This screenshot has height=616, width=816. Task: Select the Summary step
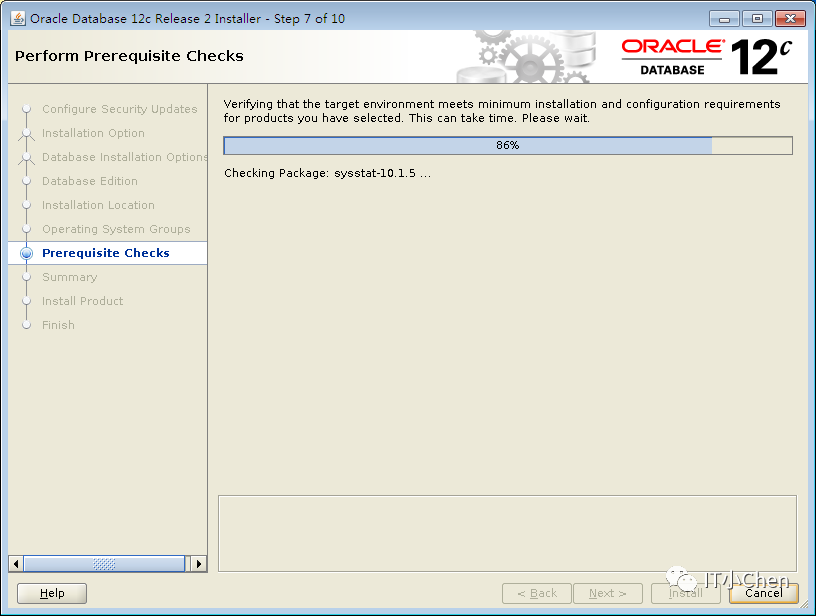click(70, 277)
